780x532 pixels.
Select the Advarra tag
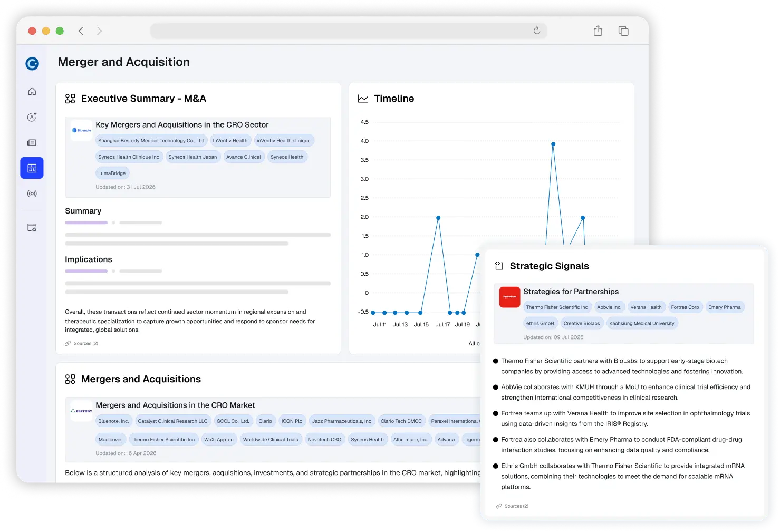pos(446,440)
